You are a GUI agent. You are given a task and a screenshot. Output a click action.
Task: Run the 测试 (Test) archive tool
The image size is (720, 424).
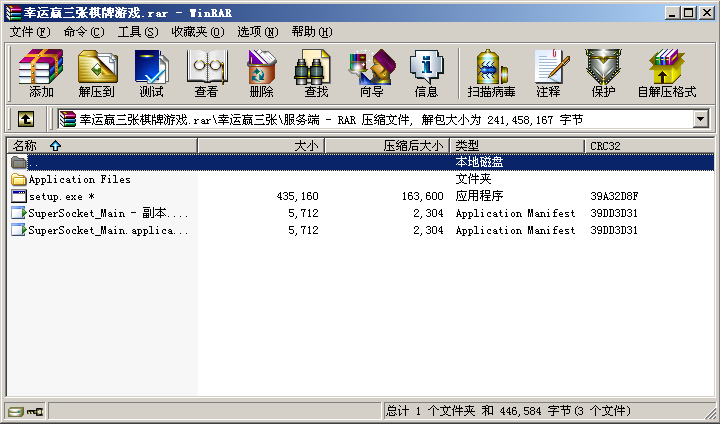coord(151,73)
